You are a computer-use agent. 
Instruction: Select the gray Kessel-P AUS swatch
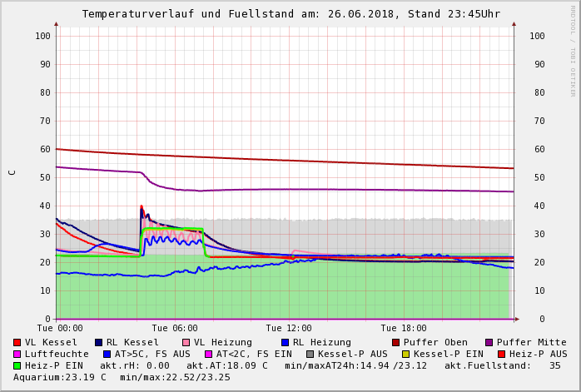pyautogui.click(x=310, y=354)
